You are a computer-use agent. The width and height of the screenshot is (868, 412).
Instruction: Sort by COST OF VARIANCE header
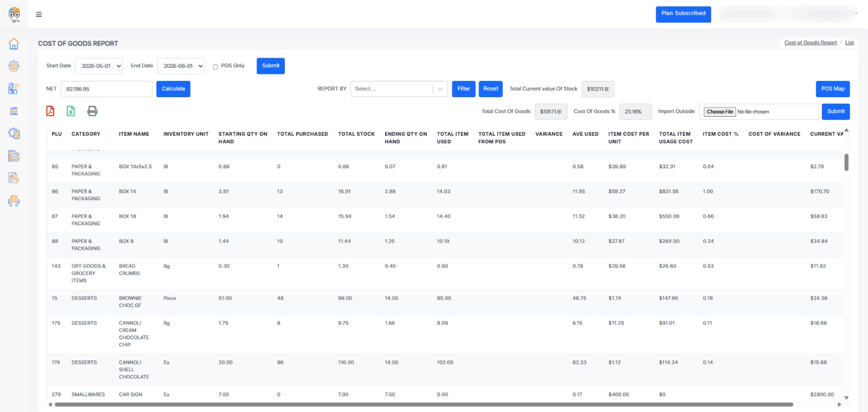tap(774, 134)
